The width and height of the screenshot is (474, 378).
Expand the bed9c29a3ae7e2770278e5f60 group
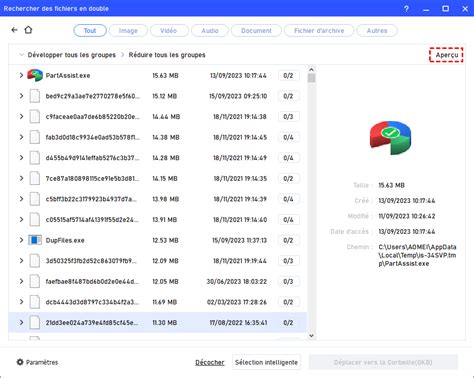(21, 96)
